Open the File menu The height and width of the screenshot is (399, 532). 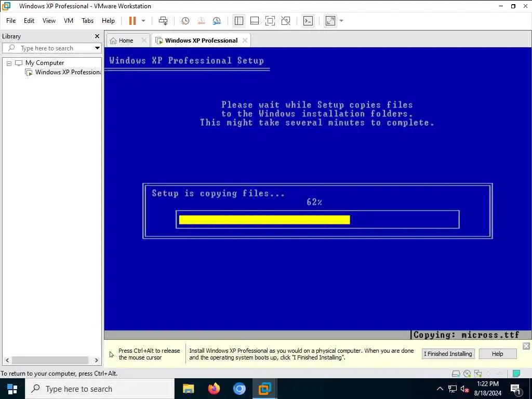[x=11, y=21]
